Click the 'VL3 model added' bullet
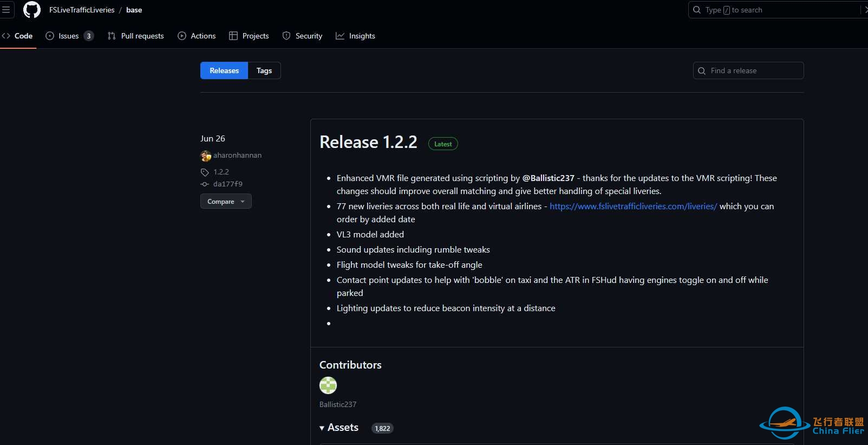Viewport: 868px width, 445px height. coord(370,234)
